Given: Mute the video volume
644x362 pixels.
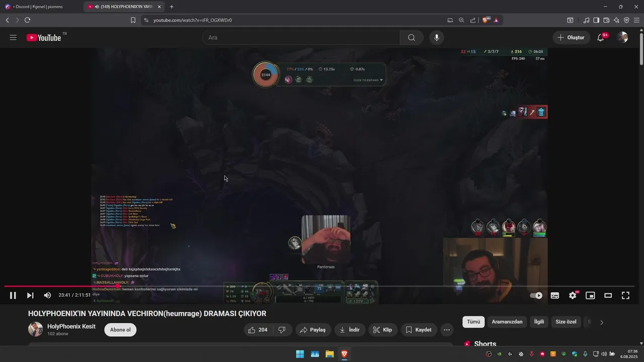Looking at the screenshot, I should (47, 296).
